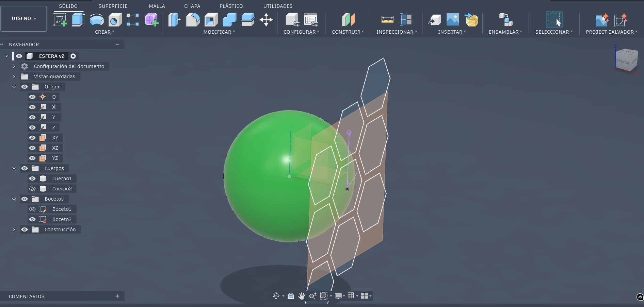Hide the Boceto2 sketch
Viewport: 644px width, 307px height.
32,219
